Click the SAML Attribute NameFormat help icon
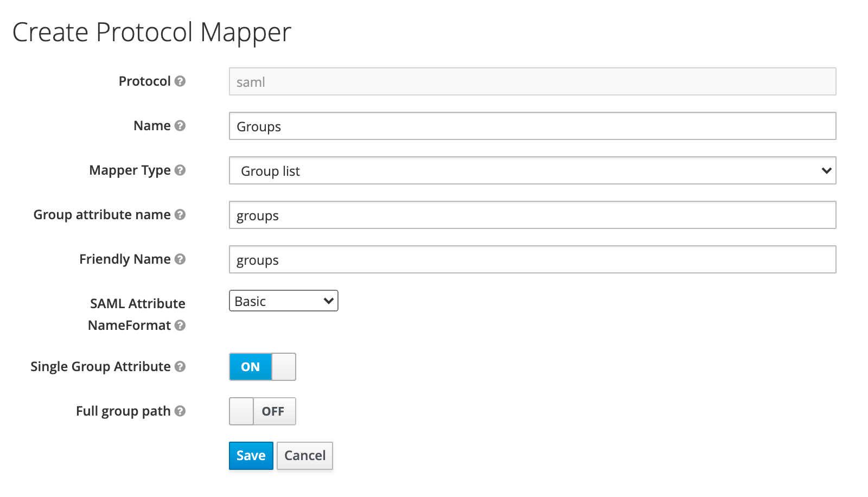Image resolution: width=868 pixels, height=497 pixels. coord(181,326)
